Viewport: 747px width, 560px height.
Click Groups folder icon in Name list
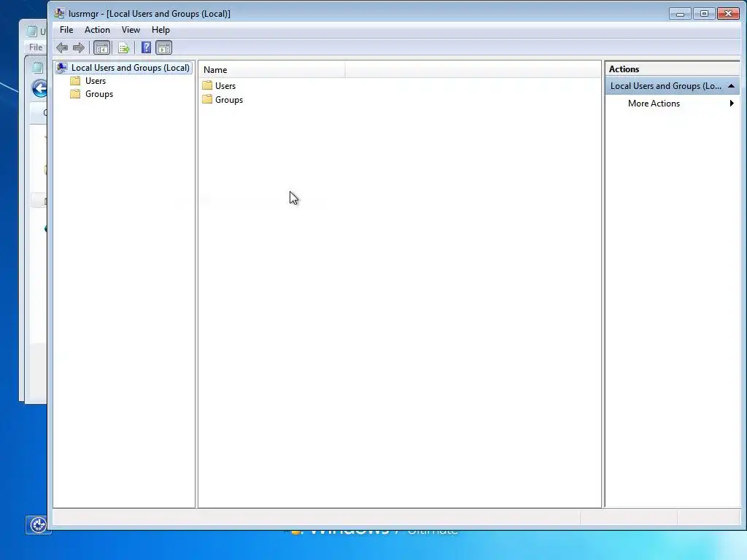tap(207, 99)
